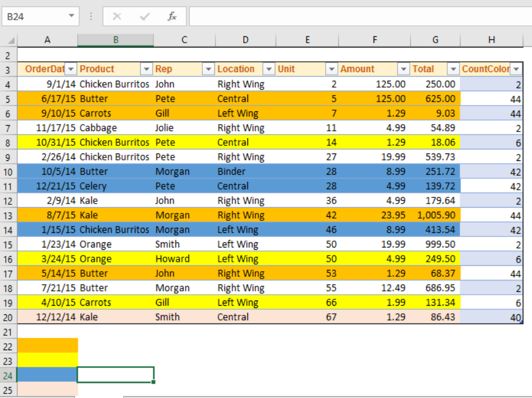The height and width of the screenshot is (398, 532).
Task: Open the Insert Function fx icon
Action: 172,16
